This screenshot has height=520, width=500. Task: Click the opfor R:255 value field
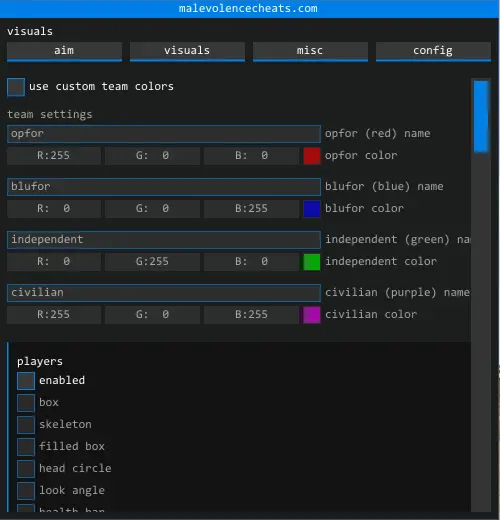tap(54, 156)
